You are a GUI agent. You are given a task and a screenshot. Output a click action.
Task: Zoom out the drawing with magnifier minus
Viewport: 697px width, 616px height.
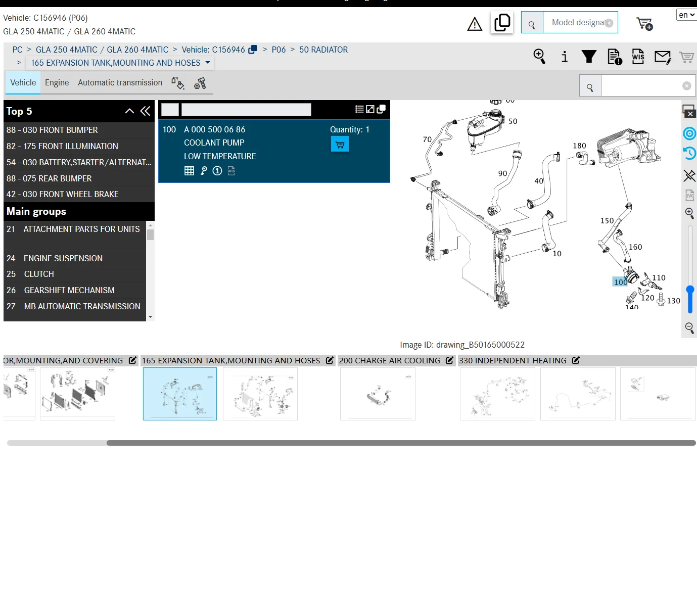pos(689,327)
